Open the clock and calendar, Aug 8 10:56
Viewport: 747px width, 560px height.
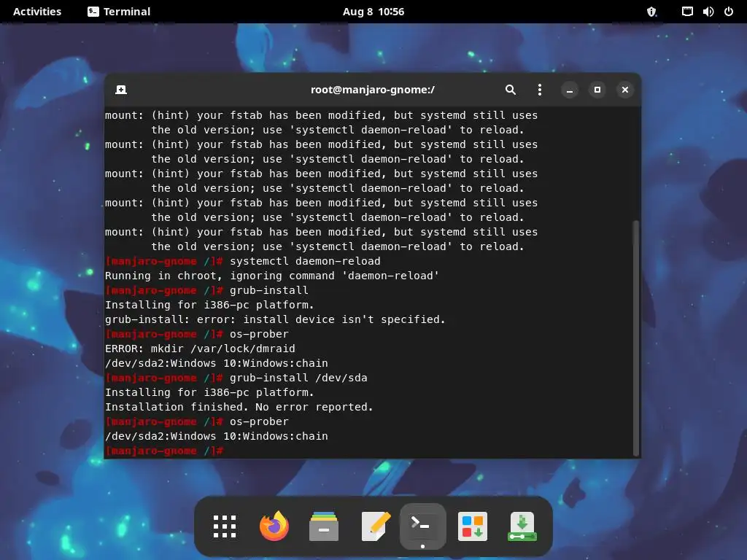tap(373, 12)
